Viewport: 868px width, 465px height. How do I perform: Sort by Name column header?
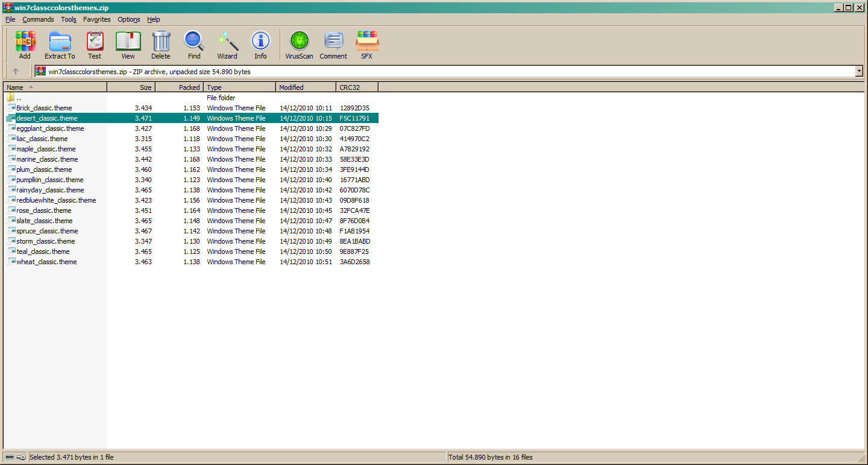tap(55, 87)
